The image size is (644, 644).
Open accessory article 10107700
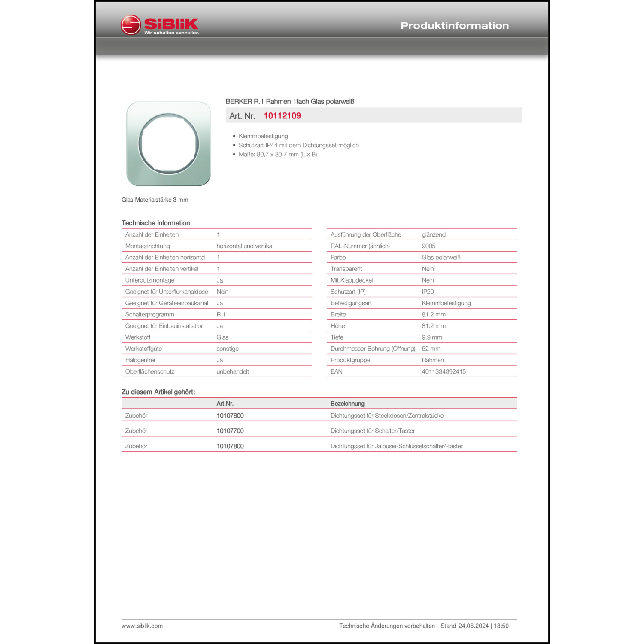point(230,431)
